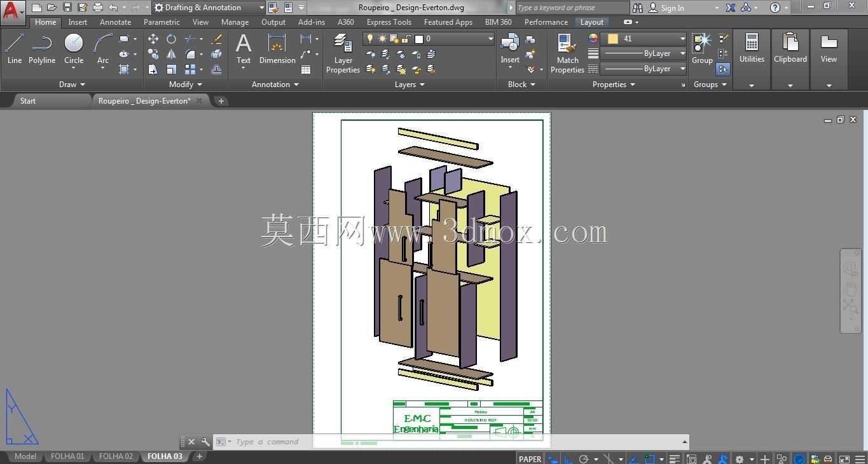Toggle layer 0 lock icon
Screen dimensions: 868x464
point(407,39)
